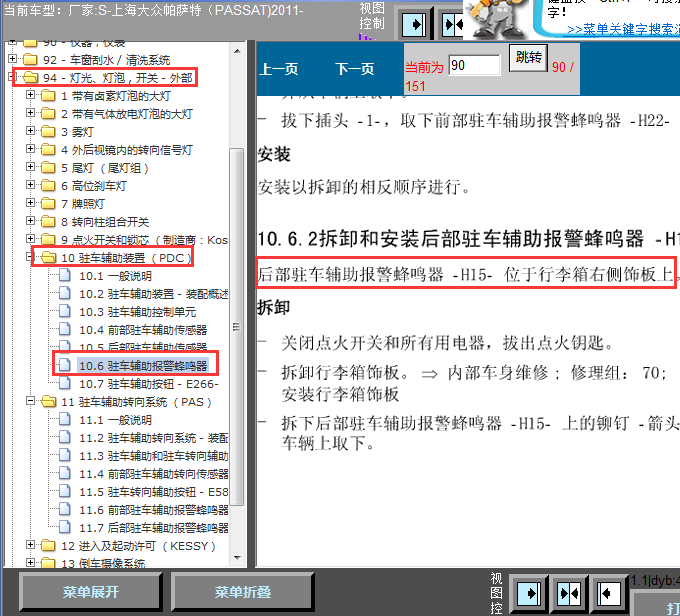Expand 1 带有卤素灯泡的大灯 node
Image resolution: width=680 pixels, height=616 pixels.
[30, 94]
